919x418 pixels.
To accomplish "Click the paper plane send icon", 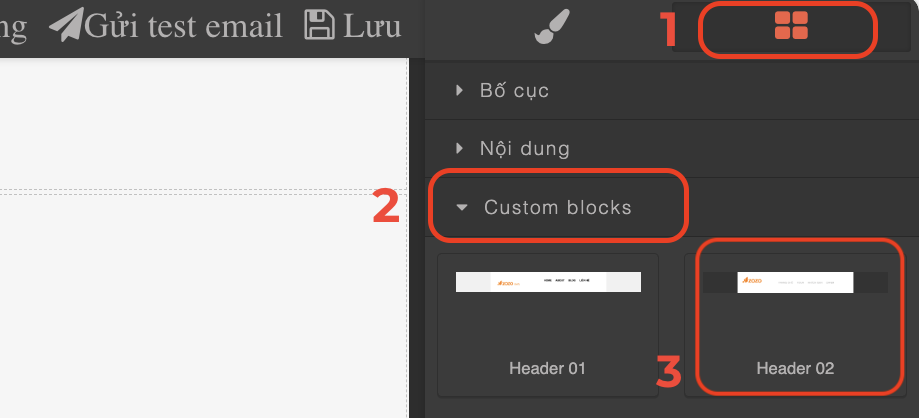I will [x=66, y=25].
